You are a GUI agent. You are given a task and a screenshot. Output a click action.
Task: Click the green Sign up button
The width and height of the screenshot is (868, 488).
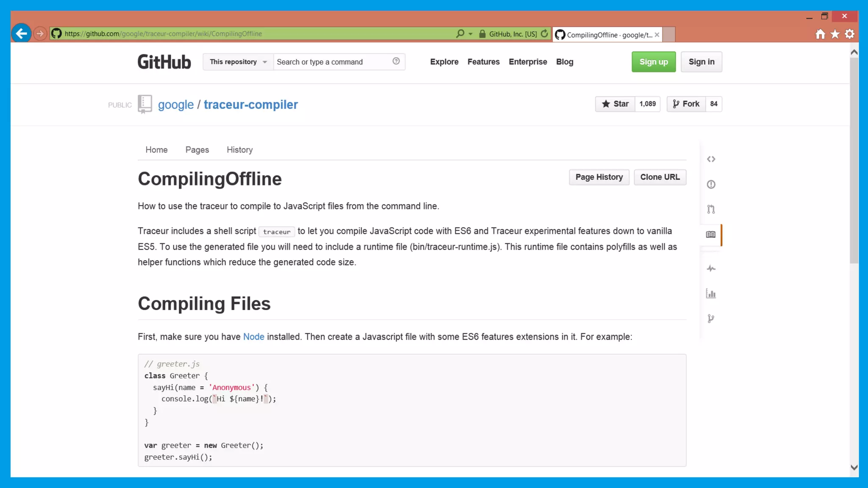654,62
